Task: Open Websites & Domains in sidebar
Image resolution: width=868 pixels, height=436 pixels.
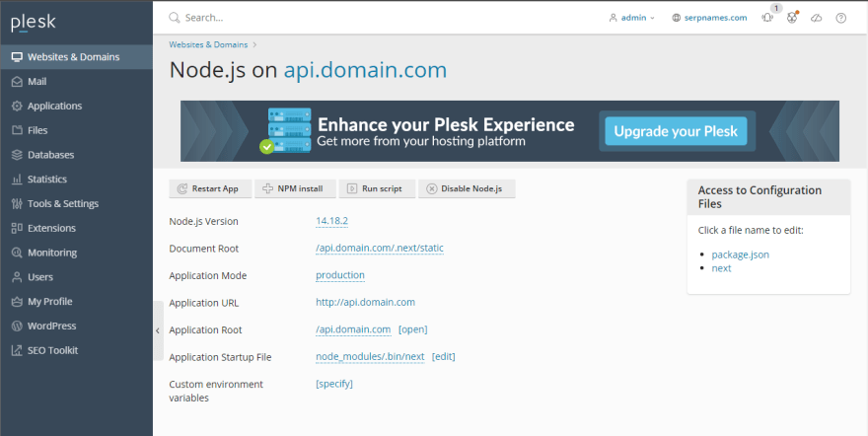Action: coord(76,57)
